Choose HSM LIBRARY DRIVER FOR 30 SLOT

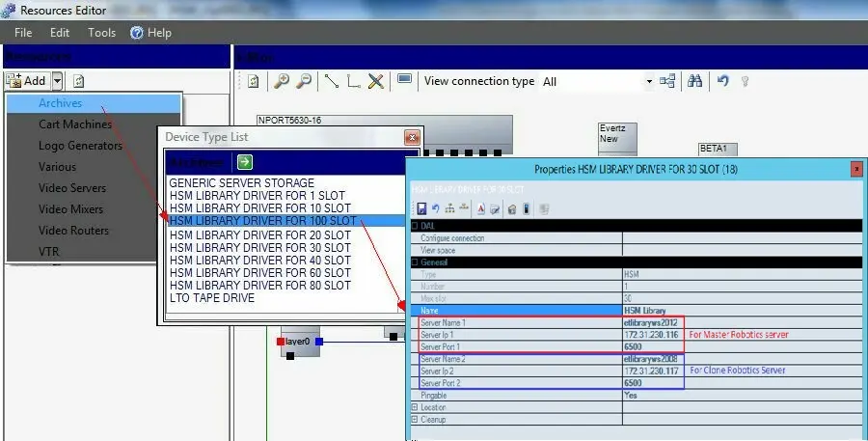[259, 247]
